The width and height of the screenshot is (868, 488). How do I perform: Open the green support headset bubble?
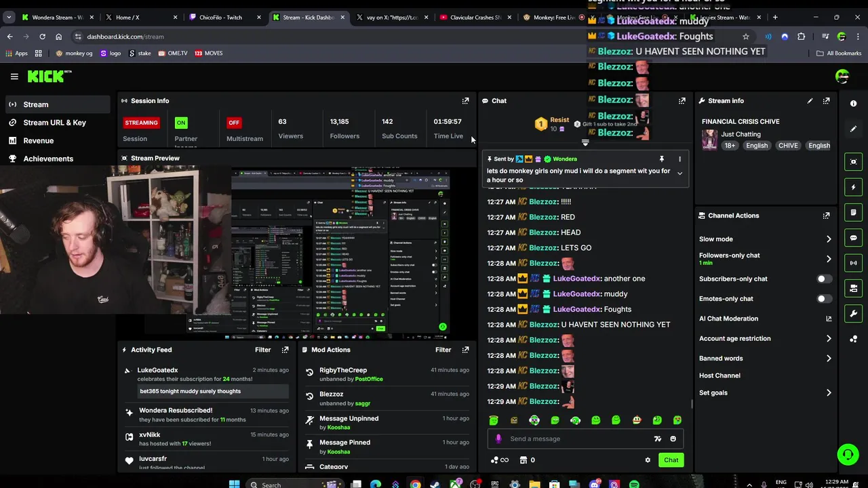tap(848, 454)
